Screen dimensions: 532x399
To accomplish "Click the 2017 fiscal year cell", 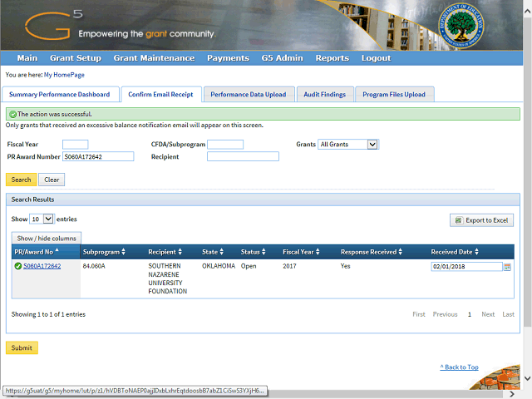I will [x=289, y=266].
